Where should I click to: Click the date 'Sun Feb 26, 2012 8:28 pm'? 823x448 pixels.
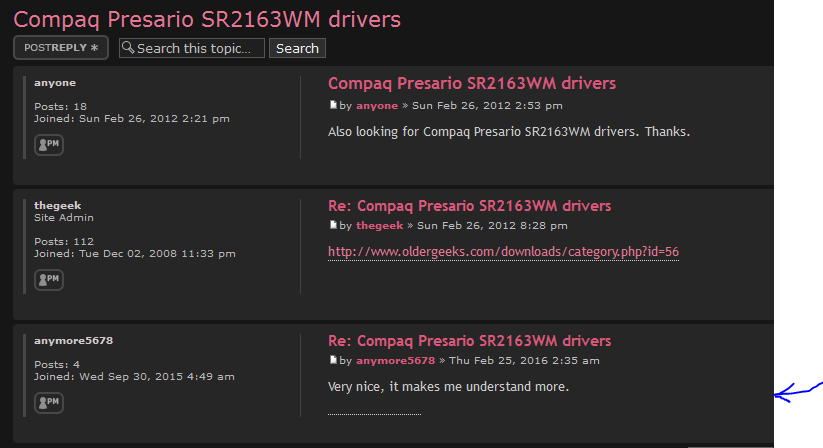click(492, 226)
